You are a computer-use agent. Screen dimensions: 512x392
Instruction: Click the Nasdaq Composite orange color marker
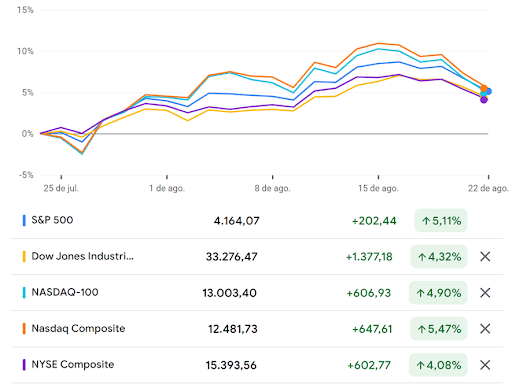click(24, 329)
